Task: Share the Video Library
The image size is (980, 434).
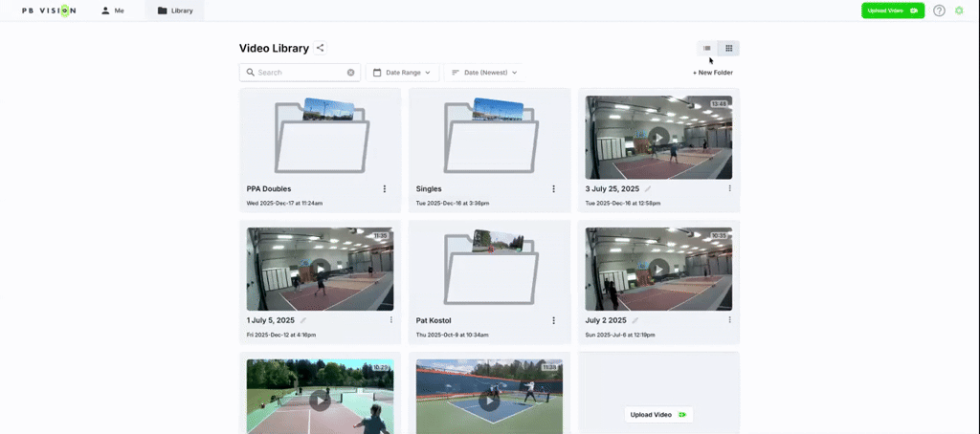Action: click(x=320, y=48)
